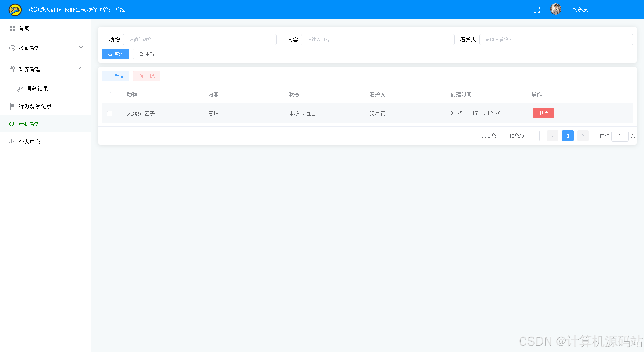The width and height of the screenshot is (644, 352).
Task: Open the 行为观察记录 menu item
Action: click(x=45, y=106)
